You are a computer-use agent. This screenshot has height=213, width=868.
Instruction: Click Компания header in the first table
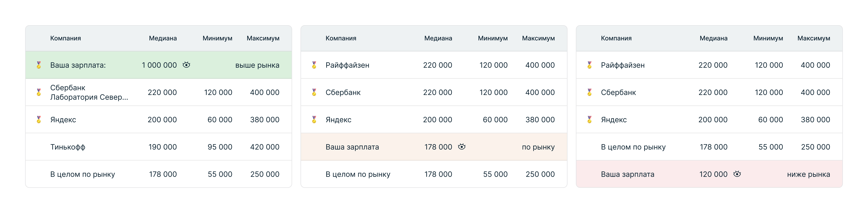[65, 38]
